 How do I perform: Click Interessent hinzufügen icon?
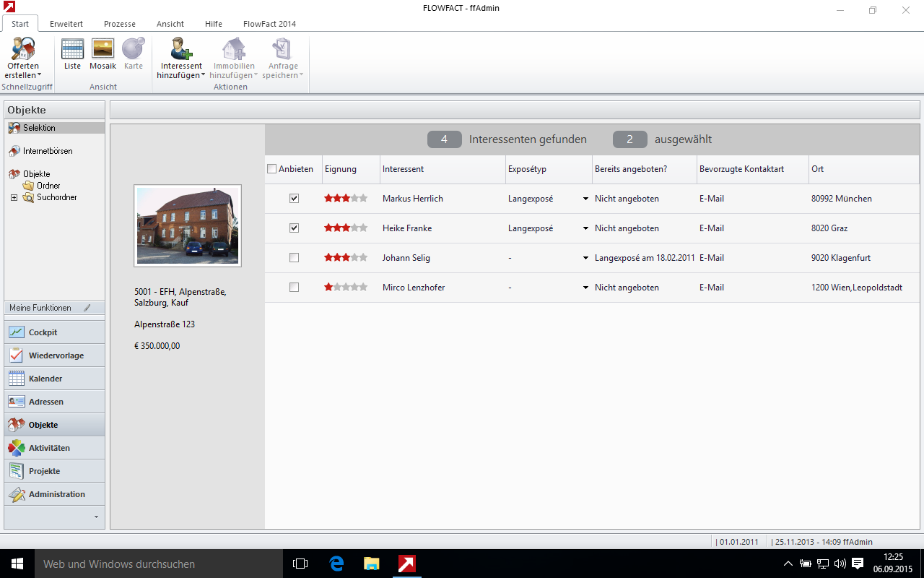point(180,50)
